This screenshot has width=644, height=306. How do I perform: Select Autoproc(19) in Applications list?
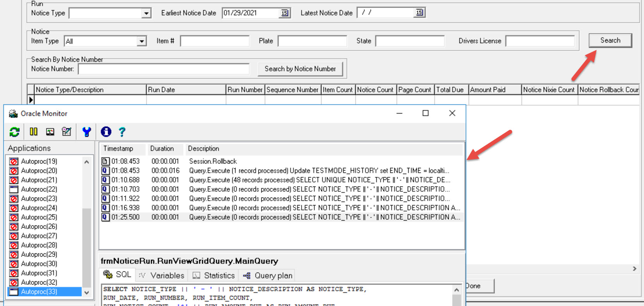(39, 161)
